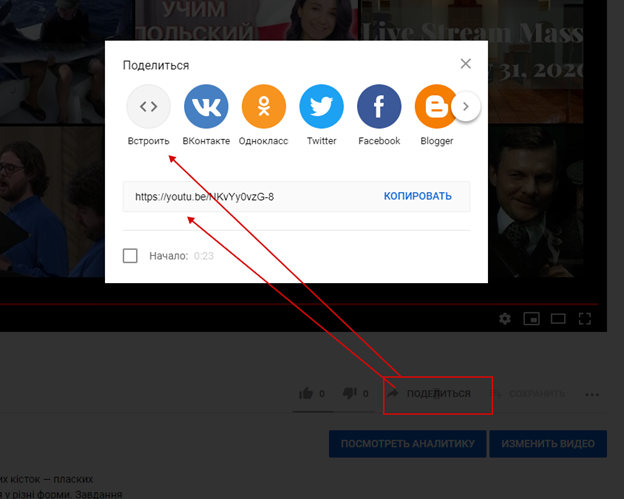Seek on the red video progress bar

coord(298,304)
